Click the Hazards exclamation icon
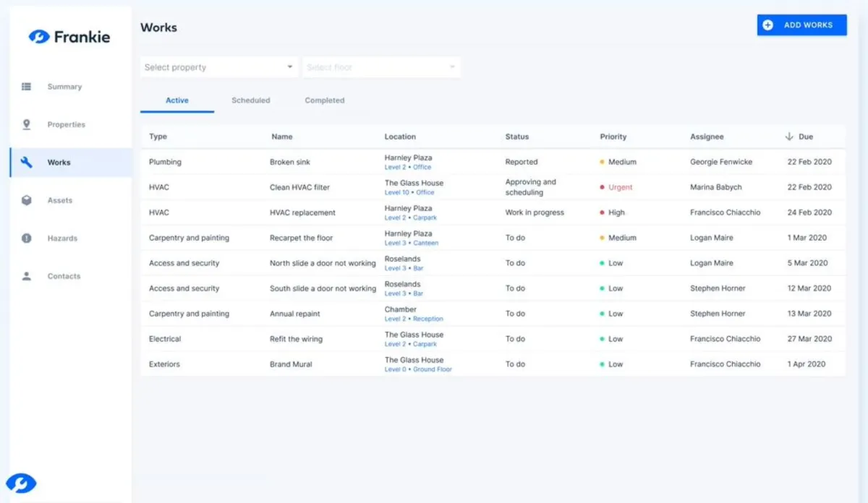 pos(27,238)
